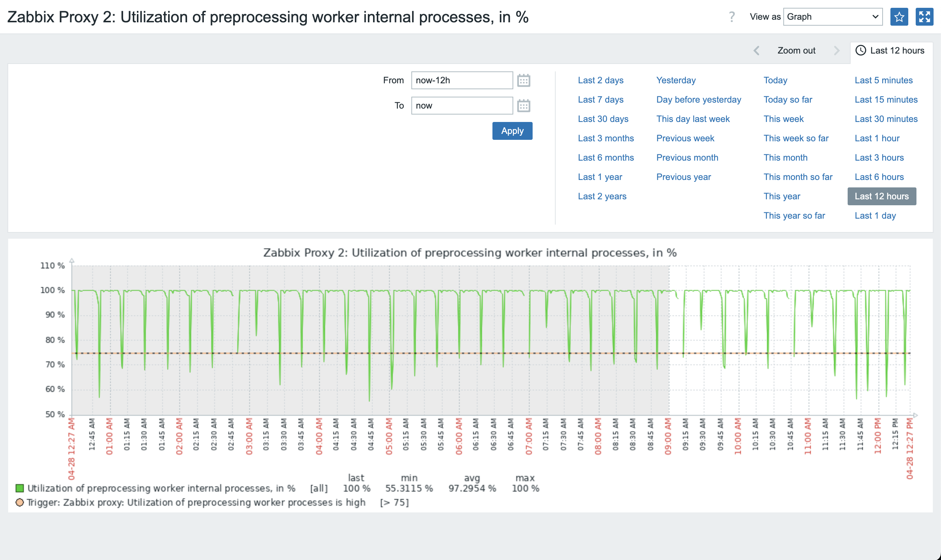Click the min value 55.3115 %

pyautogui.click(x=409, y=488)
